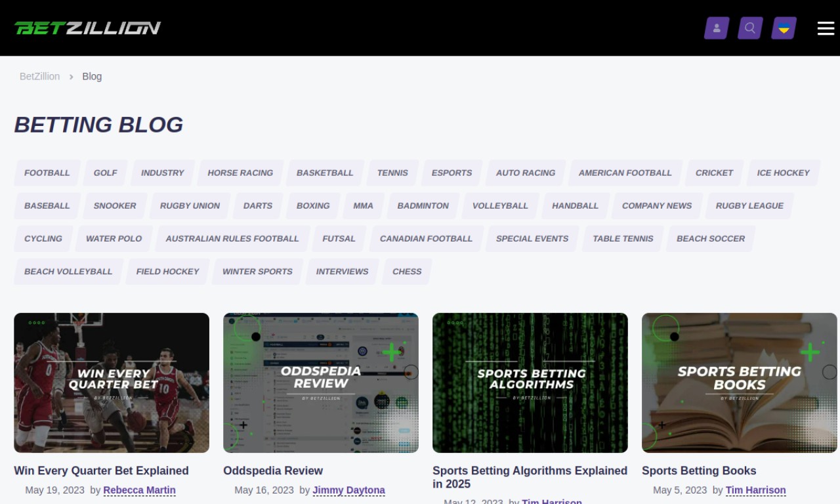The image size is (840, 504).
Task: Open the Company News tag
Action: (657, 205)
